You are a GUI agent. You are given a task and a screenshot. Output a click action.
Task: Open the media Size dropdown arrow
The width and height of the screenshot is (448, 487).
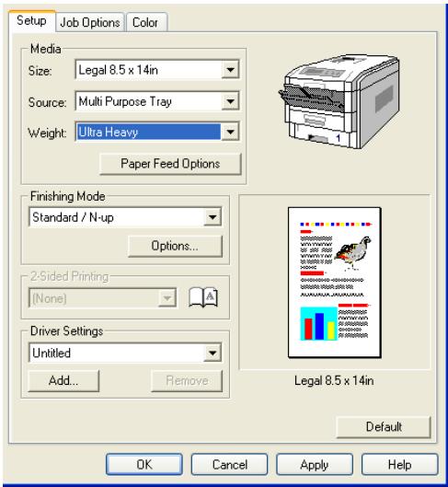pos(230,70)
